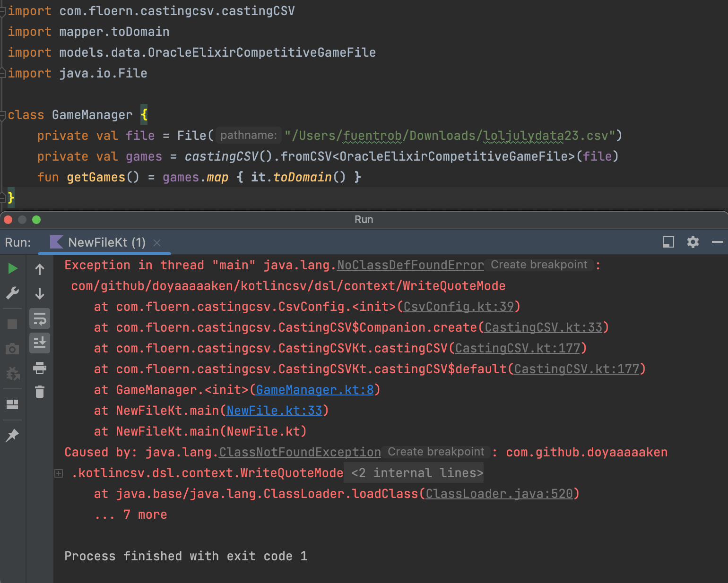
Task: Rerun NewFileKt with the green play icon
Action: (x=13, y=268)
